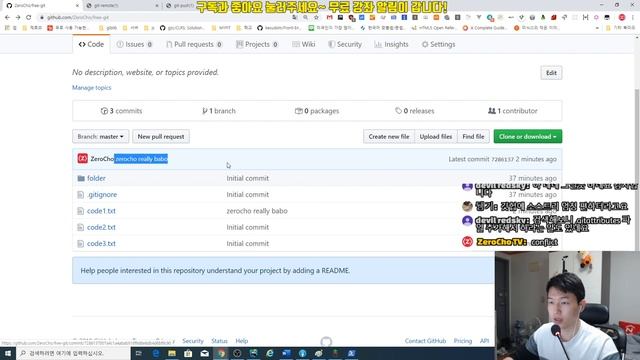Reload the page

29,17
